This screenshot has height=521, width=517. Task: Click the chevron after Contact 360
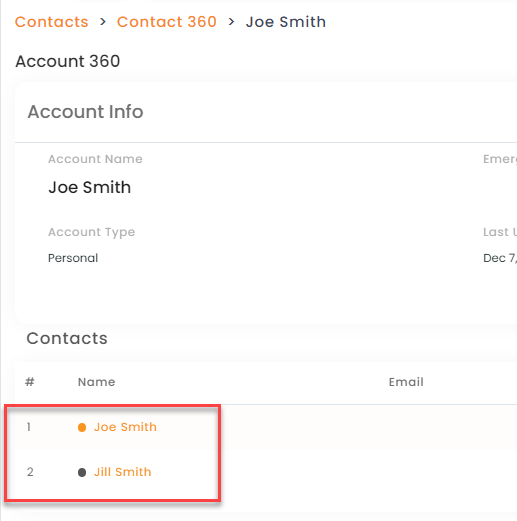pos(231,22)
